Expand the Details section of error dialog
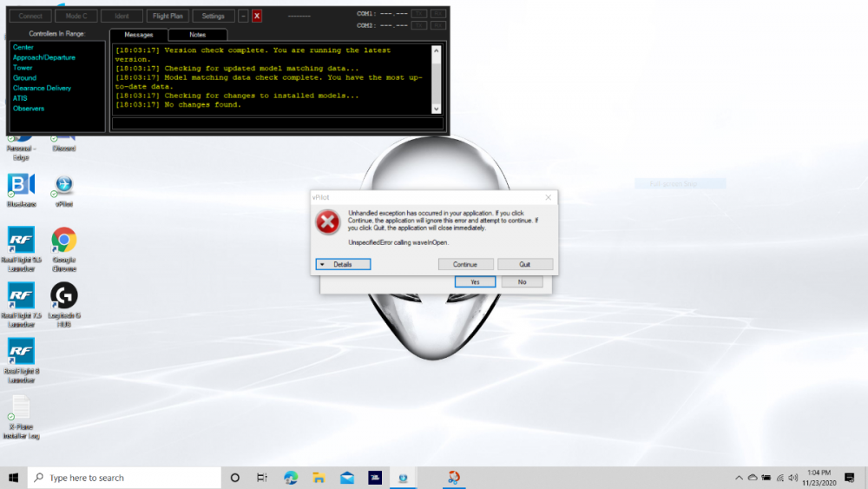Image resolution: width=868 pixels, height=489 pixels. [x=343, y=264]
